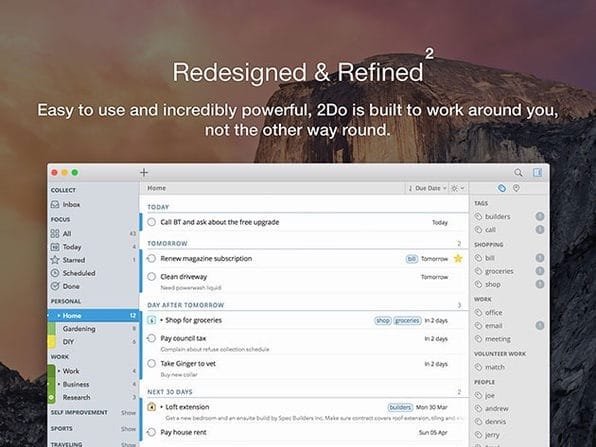Select the meeting tag
Image resolution: width=596 pixels, height=447 pixels.
(x=509, y=339)
